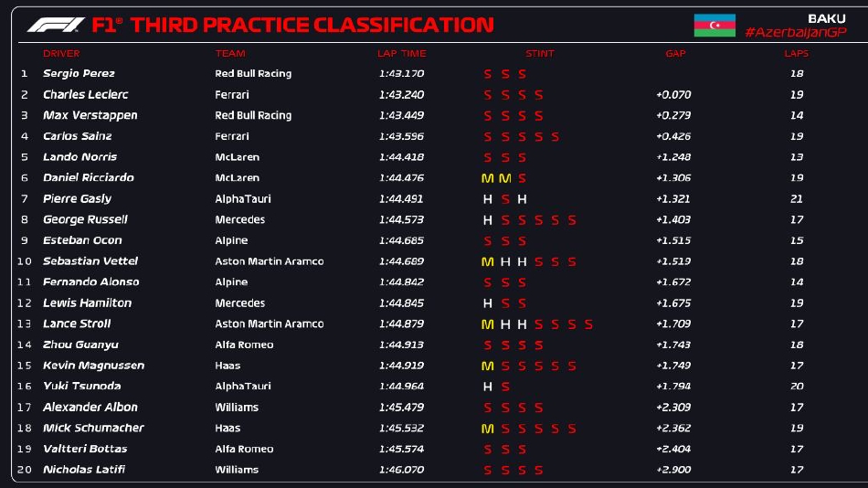Click the red S tyre in Gasly's stint
868x488 pixels.
(504, 199)
